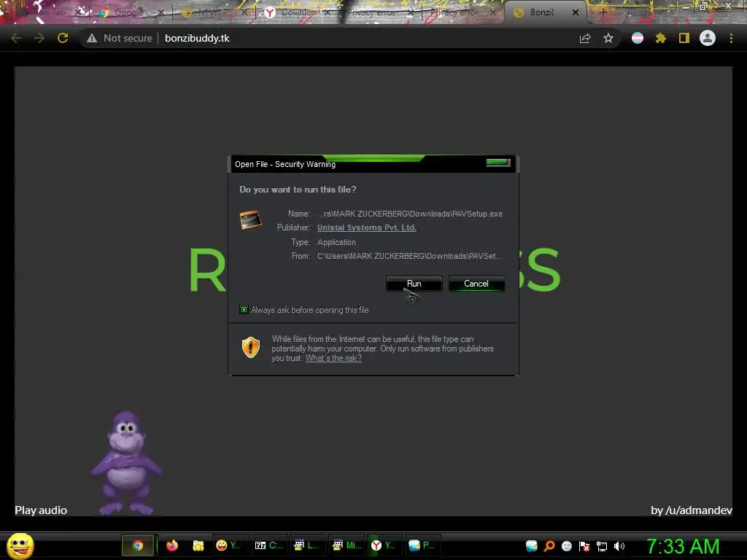Click the 7:33 AM taskbar clock
Image resolution: width=747 pixels, height=560 pixels.
(683, 546)
